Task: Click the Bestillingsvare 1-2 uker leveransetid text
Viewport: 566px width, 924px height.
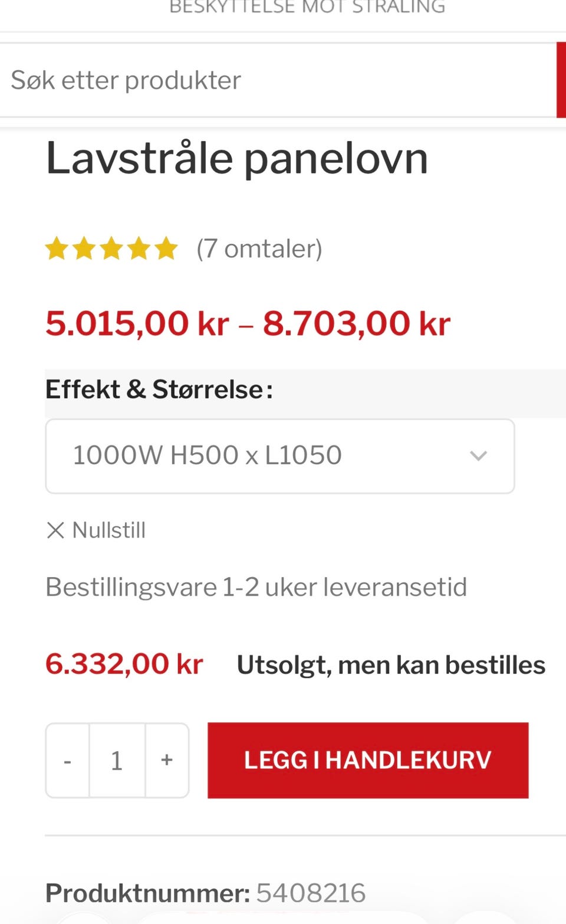Action: coord(256,587)
